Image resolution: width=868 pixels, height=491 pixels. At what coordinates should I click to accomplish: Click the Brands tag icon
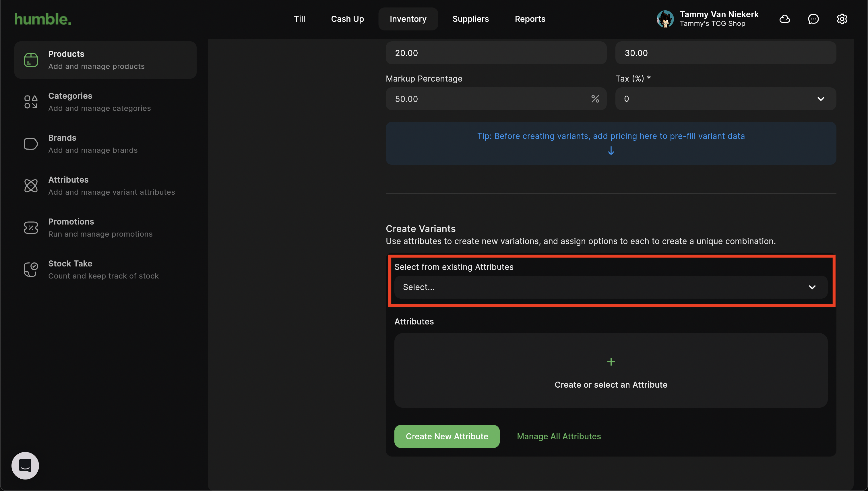tap(31, 144)
